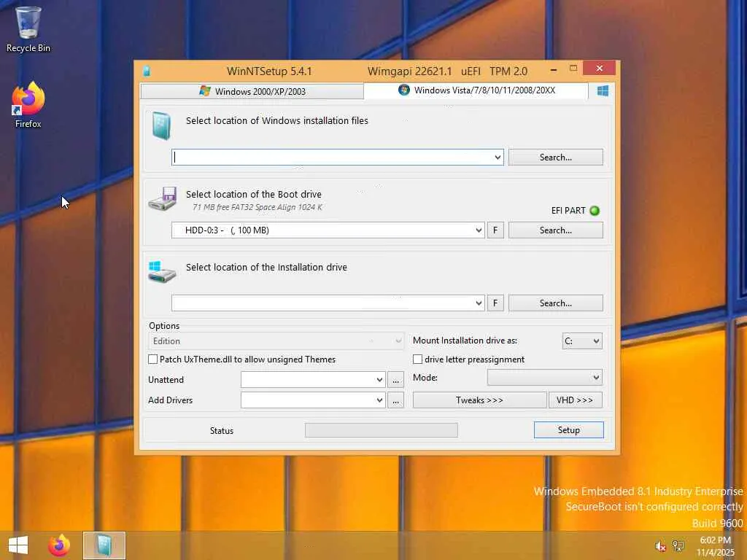747x560 pixels.
Task: Click the WinNTSetup title bar app icon
Action: [147, 71]
